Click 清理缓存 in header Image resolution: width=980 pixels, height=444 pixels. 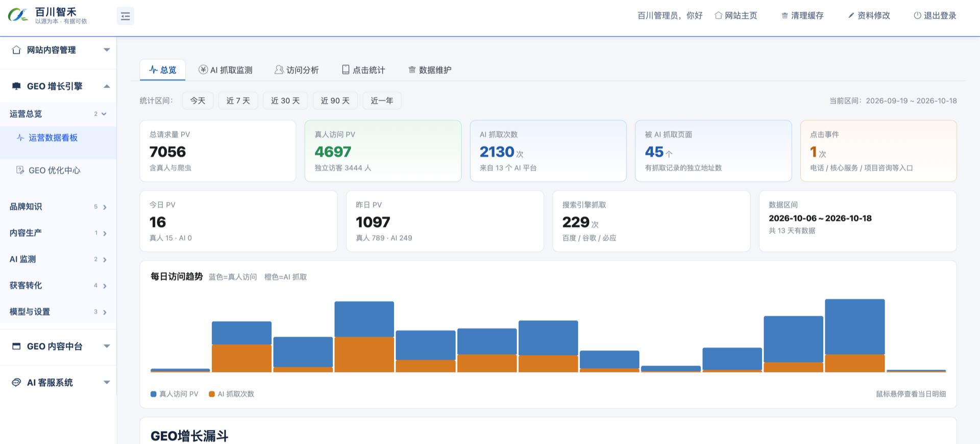pyautogui.click(x=802, y=15)
